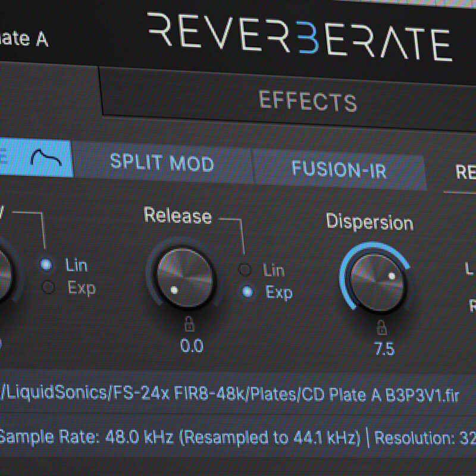Click the Release value 0.0

pos(192,346)
